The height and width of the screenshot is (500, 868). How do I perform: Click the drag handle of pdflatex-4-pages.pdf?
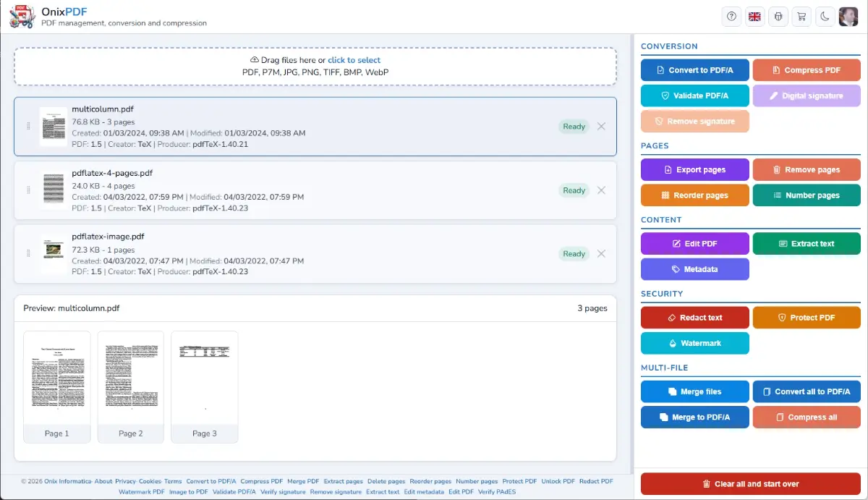coord(29,190)
